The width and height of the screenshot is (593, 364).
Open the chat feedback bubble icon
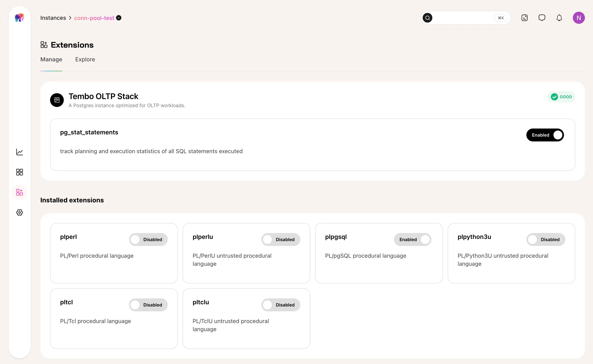click(542, 18)
